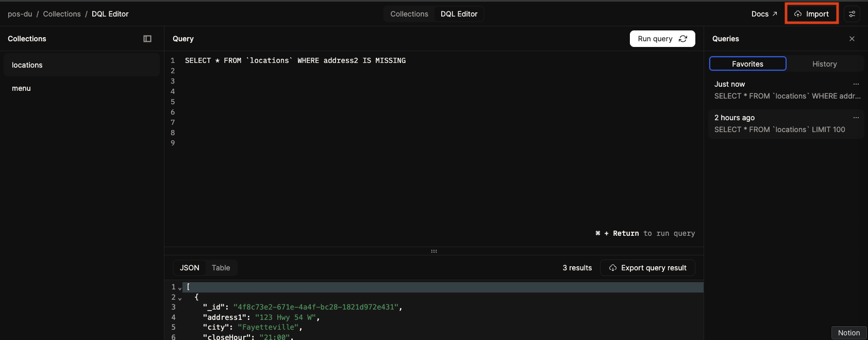Screen dimensions: 868x340
Task: Show results in Table view
Action: (221, 268)
